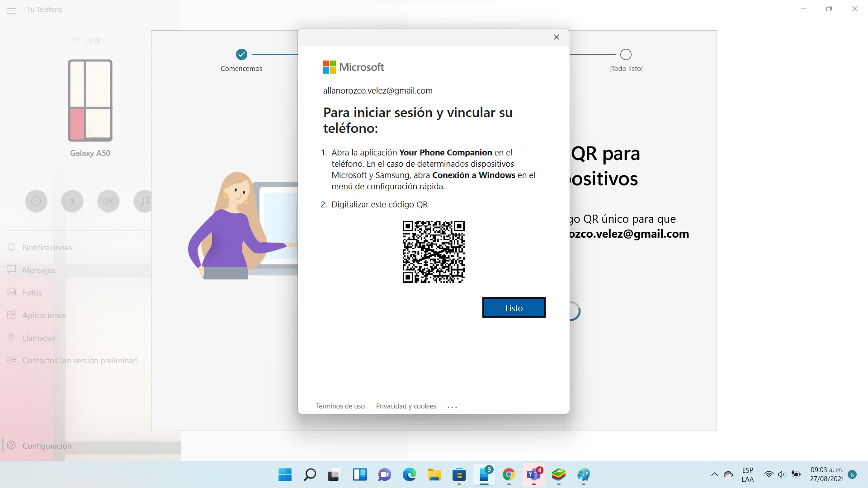Screen dimensions: 868x488
Task: Open Configuración via the gear icon
Action: click(47, 446)
